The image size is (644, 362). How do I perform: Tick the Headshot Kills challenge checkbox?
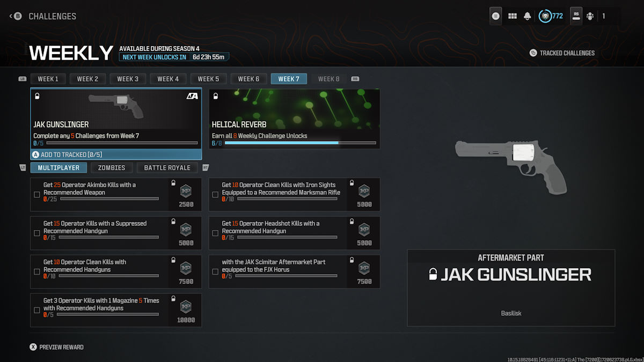(216, 233)
